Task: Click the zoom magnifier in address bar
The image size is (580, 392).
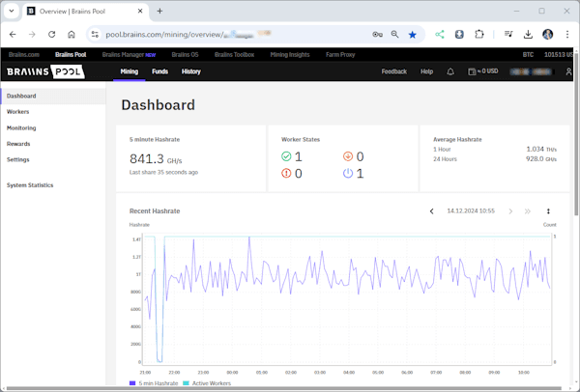Action: tap(394, 34)
